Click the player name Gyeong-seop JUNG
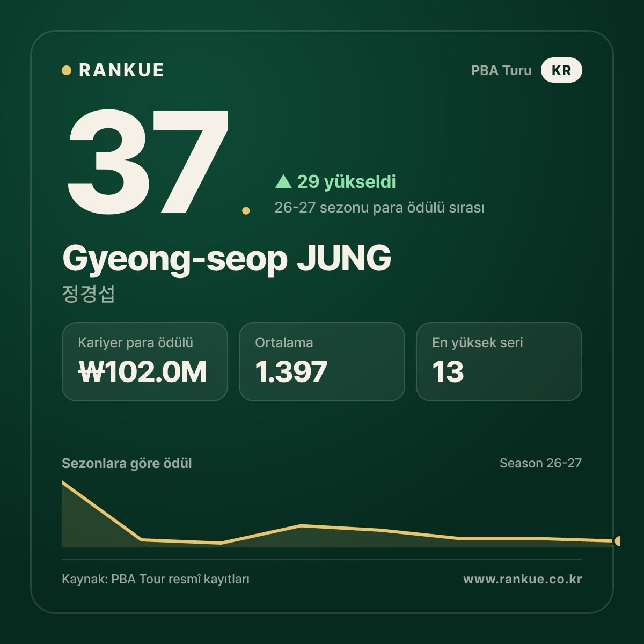 [226, 259]
